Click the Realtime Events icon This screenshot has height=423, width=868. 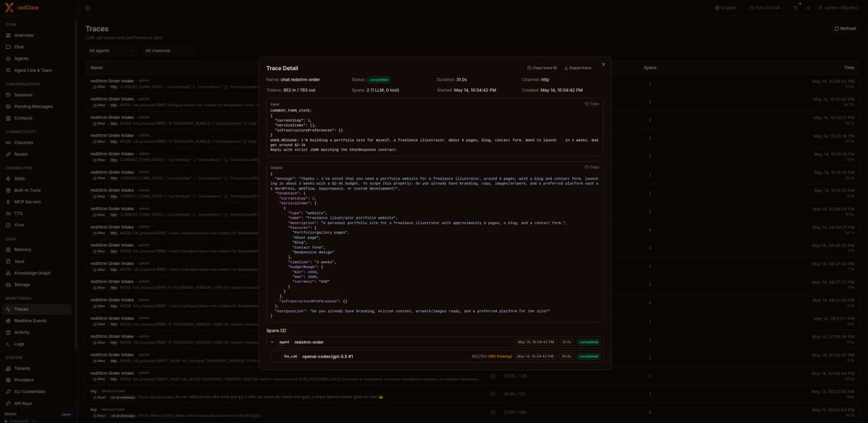pos(8,320)
